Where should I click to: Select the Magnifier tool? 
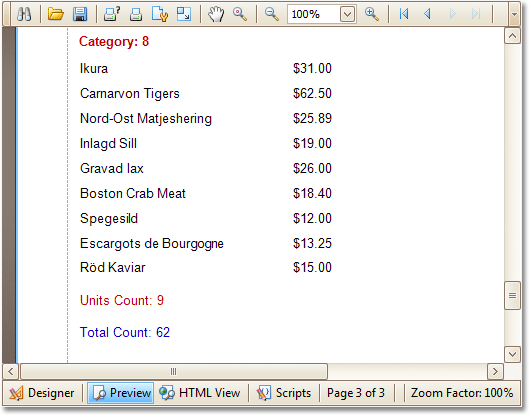(240, 14)
